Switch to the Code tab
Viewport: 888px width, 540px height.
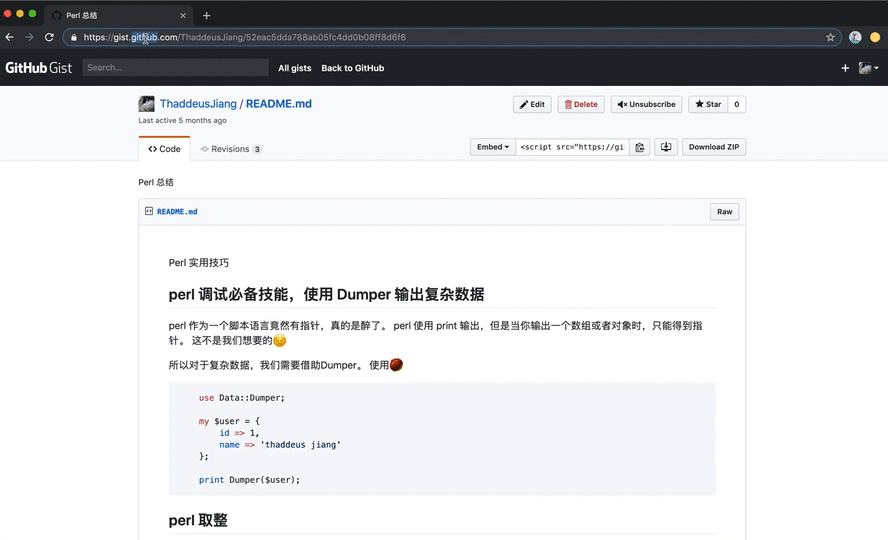(x=164, y=149)
